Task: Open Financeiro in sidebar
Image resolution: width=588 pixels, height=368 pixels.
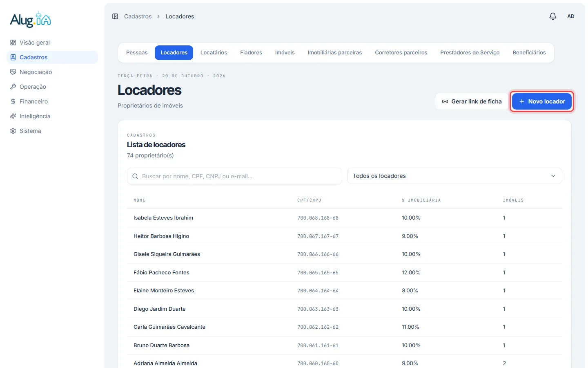Action: pos(52,101)
